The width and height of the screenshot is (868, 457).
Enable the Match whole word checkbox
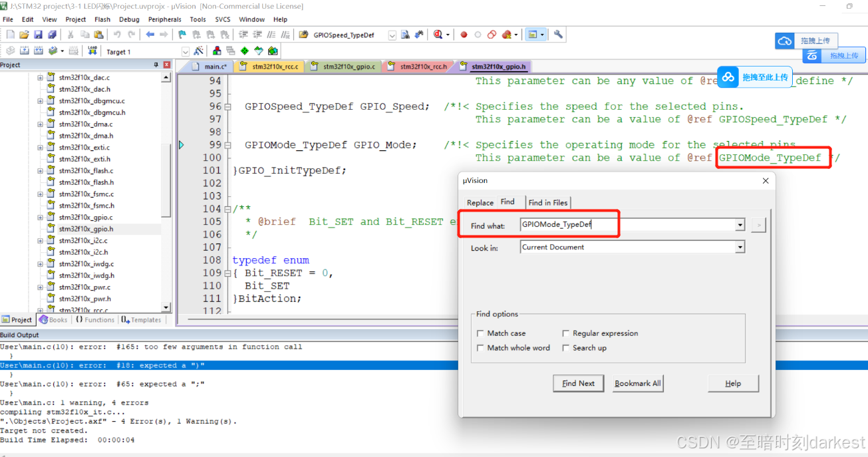tap(481, 348)
